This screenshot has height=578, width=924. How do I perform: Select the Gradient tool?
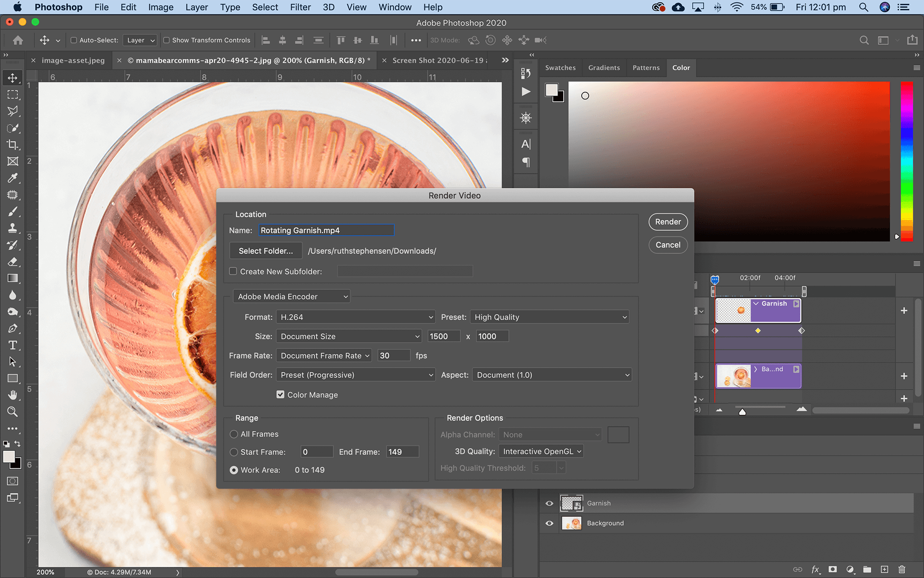click(12, 278)
